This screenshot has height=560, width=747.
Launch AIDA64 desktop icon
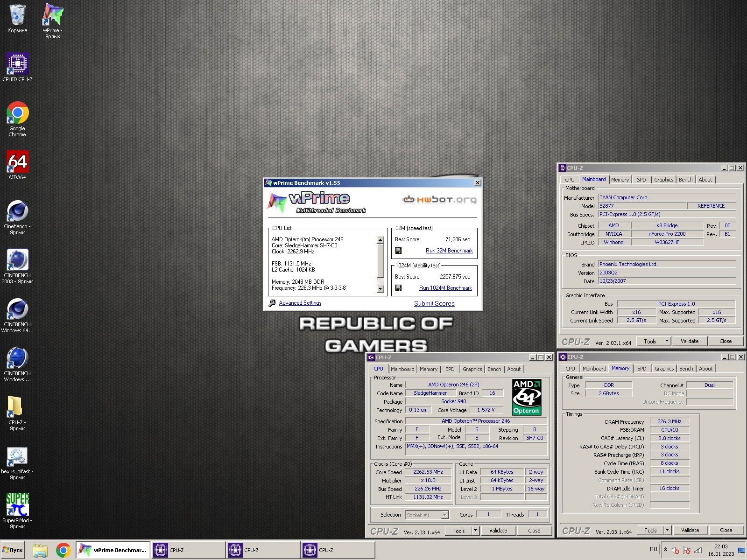17,165
